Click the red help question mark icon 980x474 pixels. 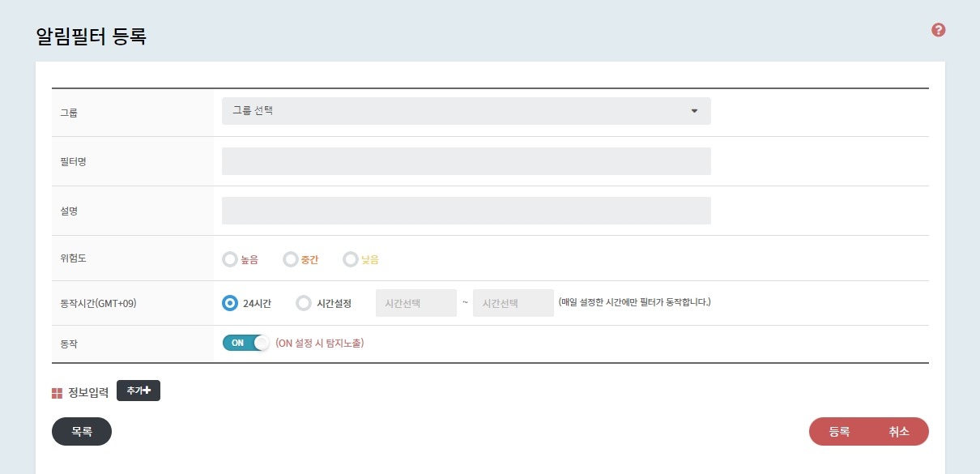tap(939, 30)
